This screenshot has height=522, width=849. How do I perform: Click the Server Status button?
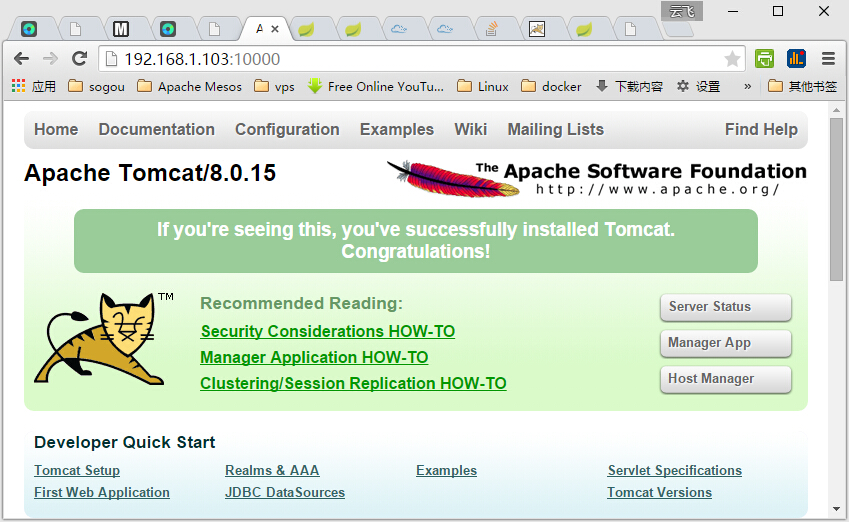click(x=726, y=307)
